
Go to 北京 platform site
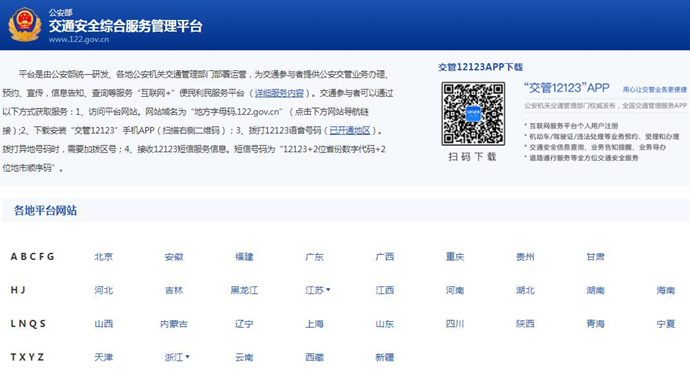103,257
